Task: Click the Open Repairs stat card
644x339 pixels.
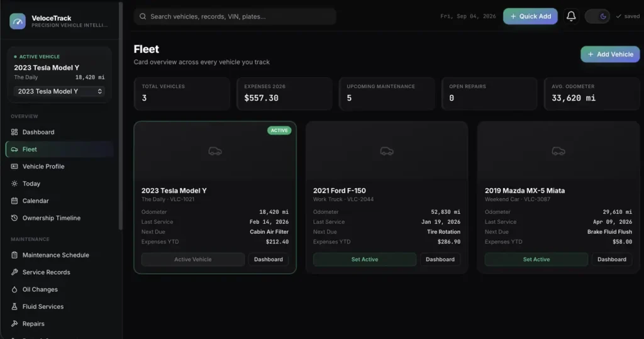Action: click(489, 93)
